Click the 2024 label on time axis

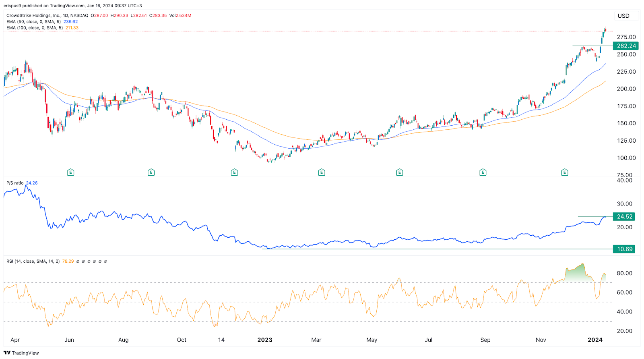[595, 340]
